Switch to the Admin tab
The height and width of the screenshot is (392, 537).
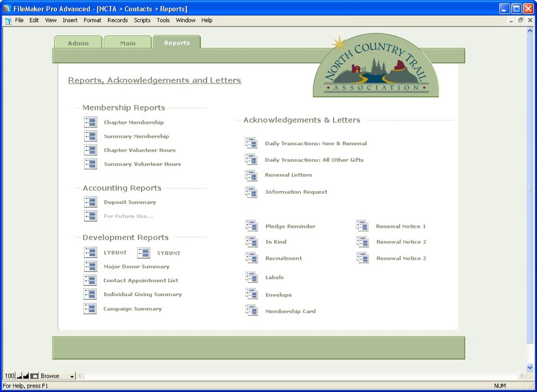(78, 43)
